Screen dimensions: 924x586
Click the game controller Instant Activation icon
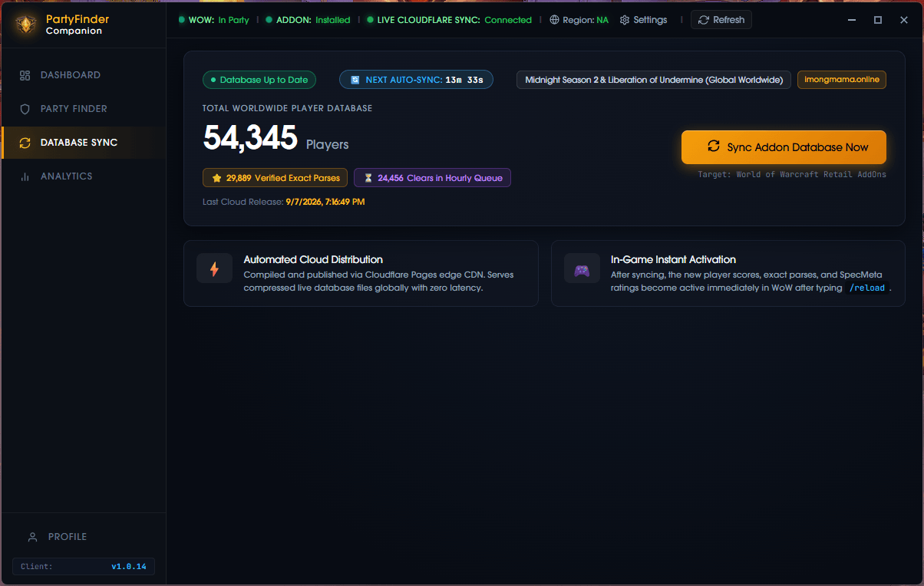582,268
